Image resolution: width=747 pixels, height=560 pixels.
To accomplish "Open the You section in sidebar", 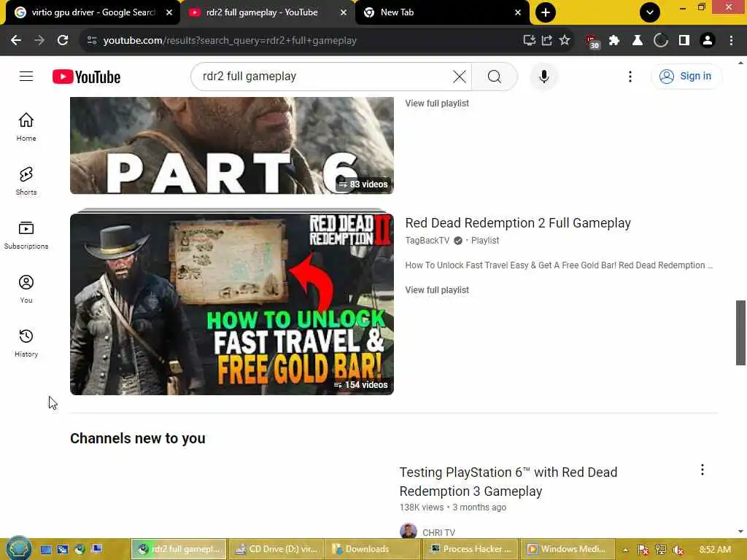I will [26, 289].
